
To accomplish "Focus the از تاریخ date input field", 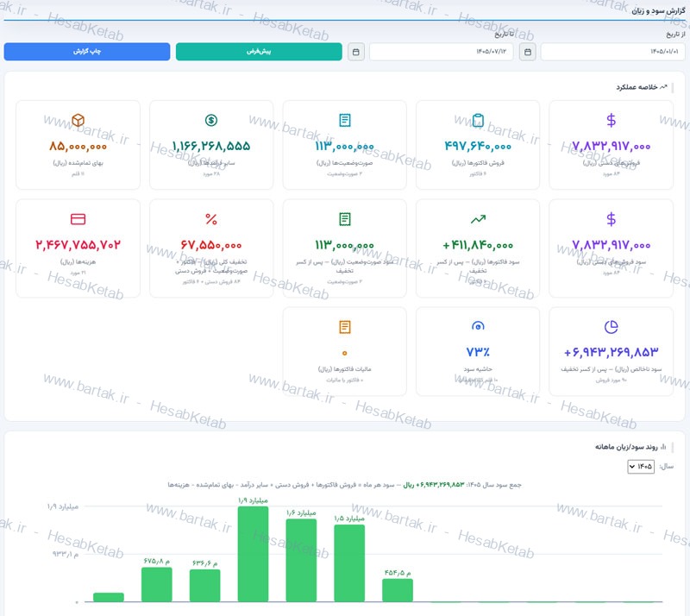I will pyautogui.click(x=612, y=52).
